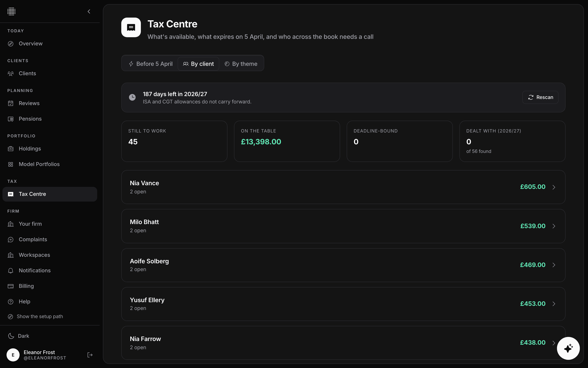Click the Rescan button
The image size is (588, 368).
540,97
